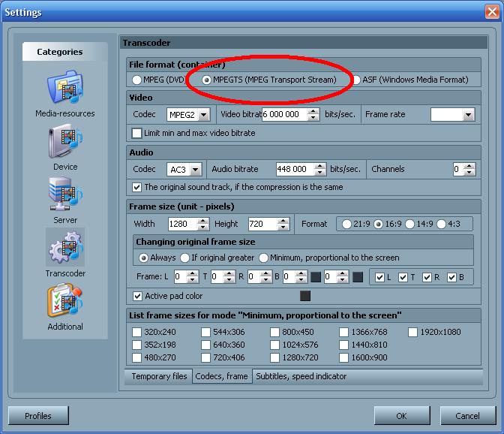Cancel the settings dialog
Viewport: 504px width, 434px height.
tap(468, 416)
